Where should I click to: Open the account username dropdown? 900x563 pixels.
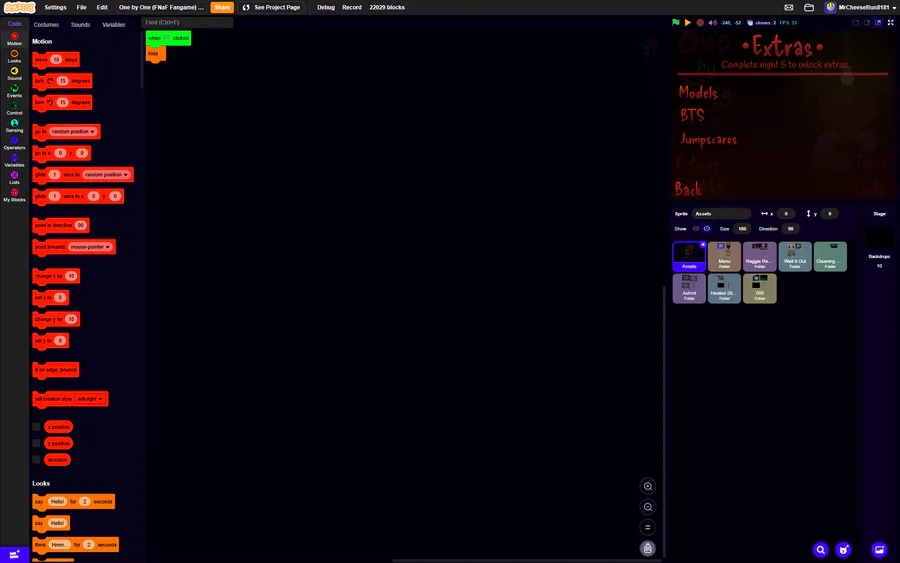pyautogui.click(x=861, y=7)
